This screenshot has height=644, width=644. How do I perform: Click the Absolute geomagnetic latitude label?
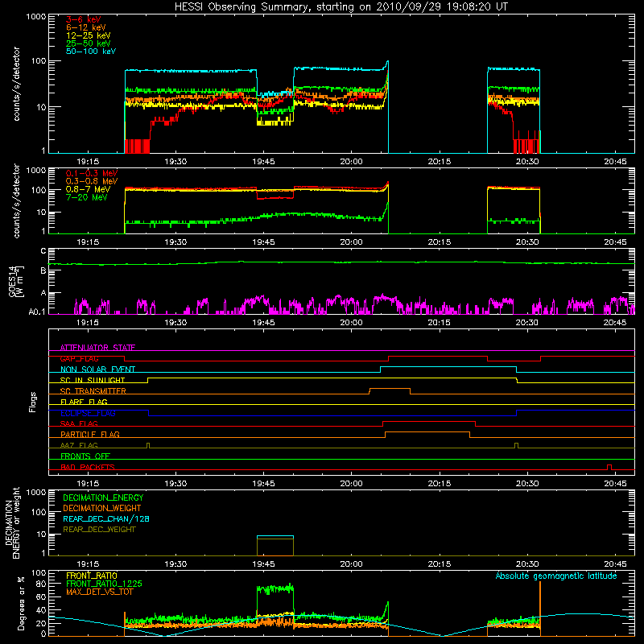pos(556,576)
